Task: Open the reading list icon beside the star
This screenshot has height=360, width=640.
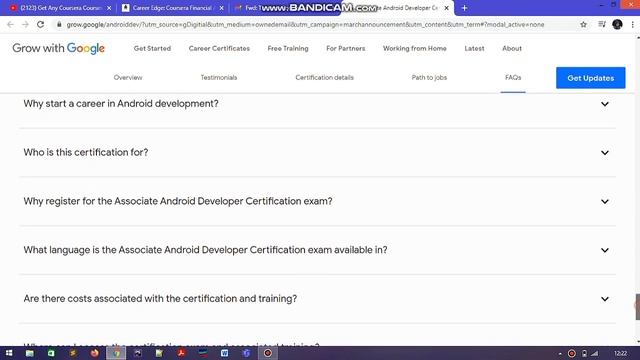Action: tap(602, 24)
